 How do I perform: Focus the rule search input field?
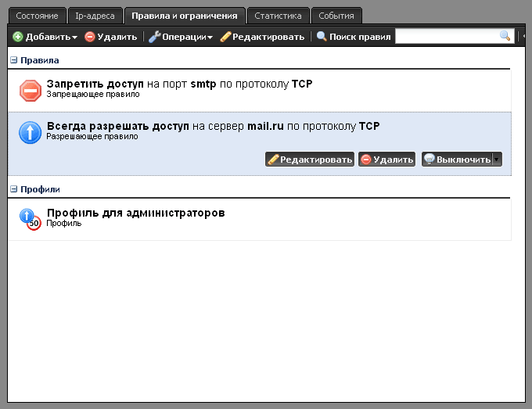point(454,36)
